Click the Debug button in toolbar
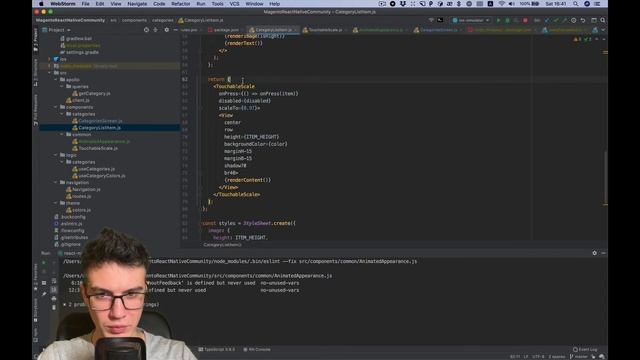The image size is (640, 360). 507,20
